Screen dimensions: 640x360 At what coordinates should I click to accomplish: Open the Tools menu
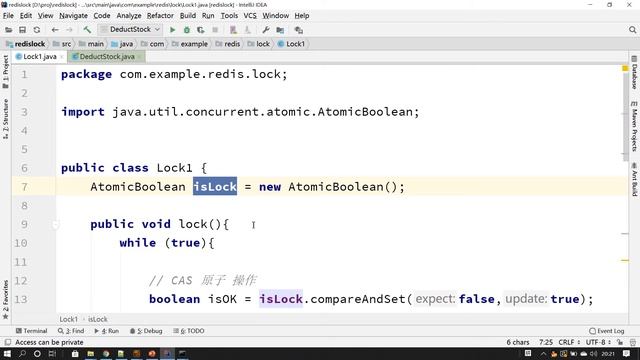click(x=229, y=16)
